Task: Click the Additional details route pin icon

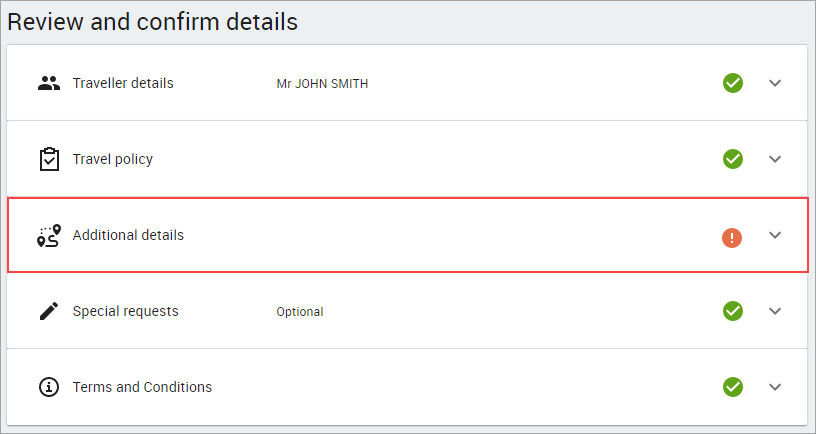Action: [x=49, y=236]
